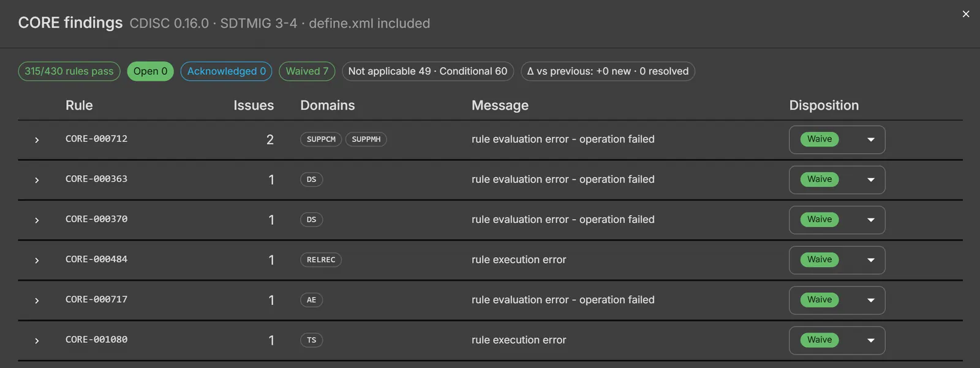Viewport: 980px width, 368px height.
Task: Click the CORE-001080 rule execution error message
Action: click(519, 340)
